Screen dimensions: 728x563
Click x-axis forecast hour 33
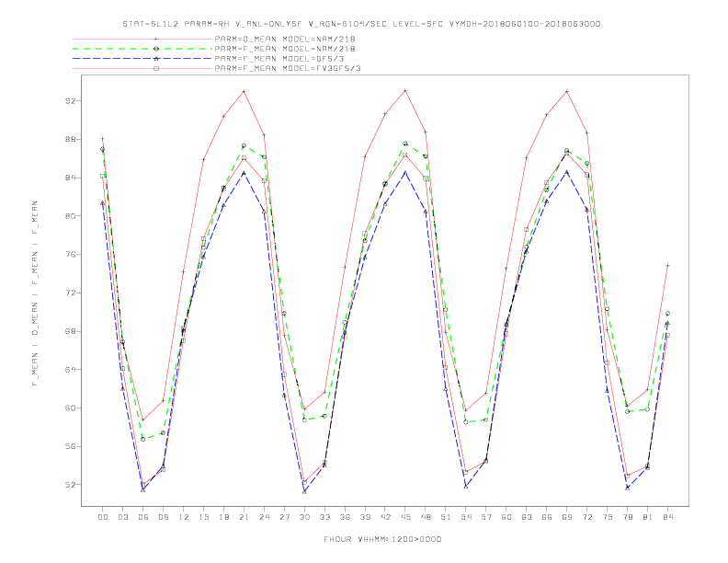point(324,517)
